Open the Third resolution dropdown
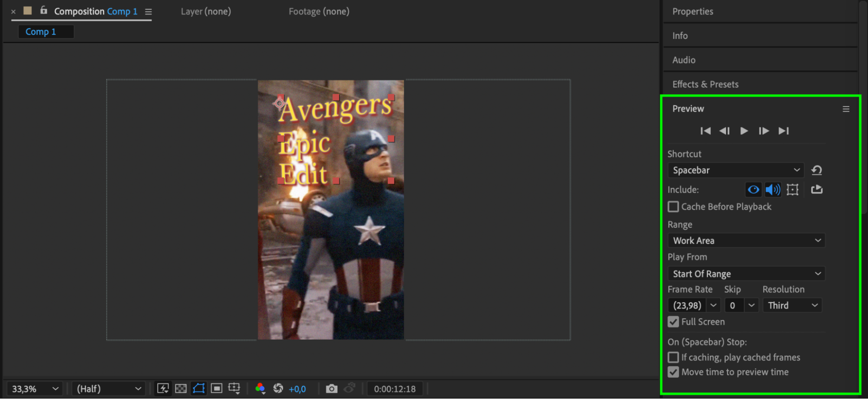 792,305
